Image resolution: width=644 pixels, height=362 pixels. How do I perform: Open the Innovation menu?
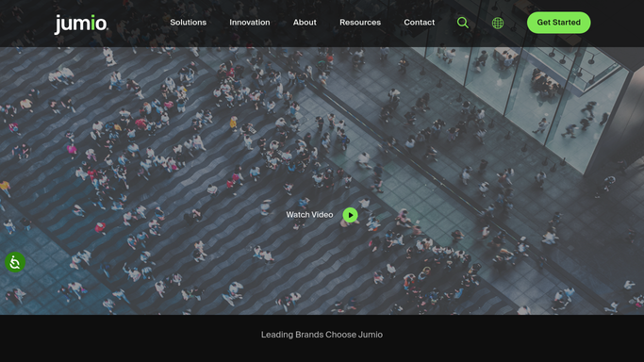point(250,23)
